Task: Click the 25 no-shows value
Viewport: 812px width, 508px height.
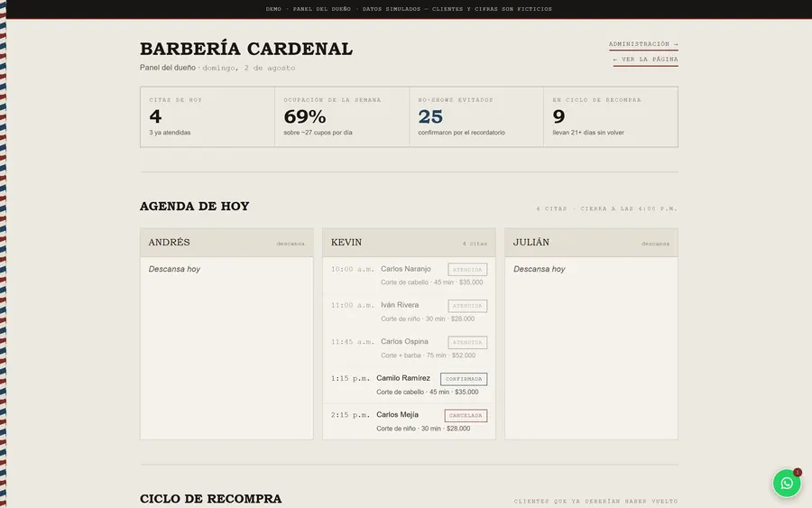Action: pos(430,116)
